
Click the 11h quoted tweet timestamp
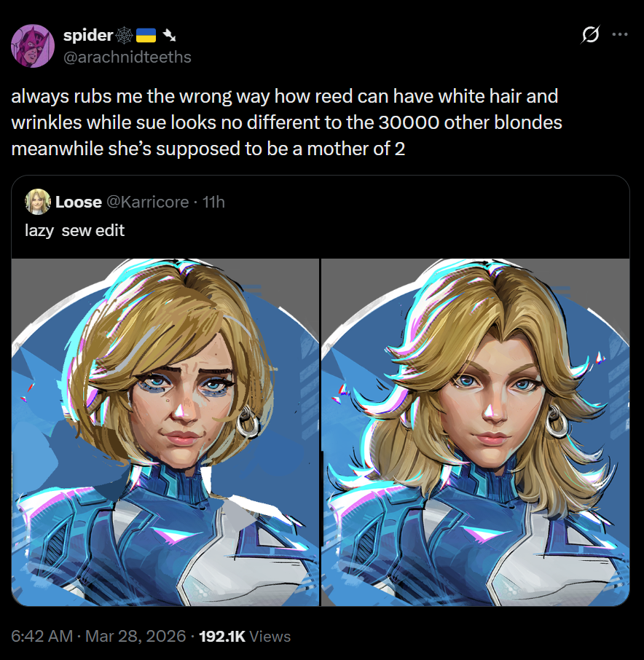coord(213,202)
